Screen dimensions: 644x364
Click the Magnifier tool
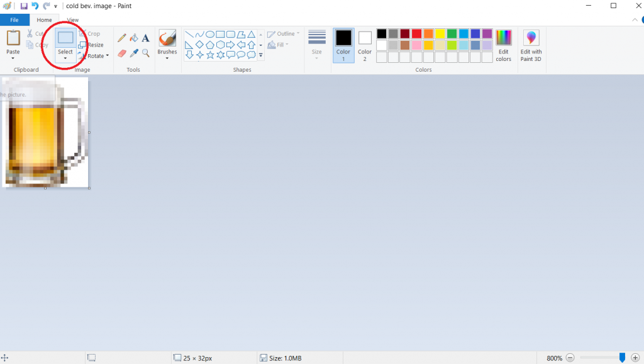point(145,53)
